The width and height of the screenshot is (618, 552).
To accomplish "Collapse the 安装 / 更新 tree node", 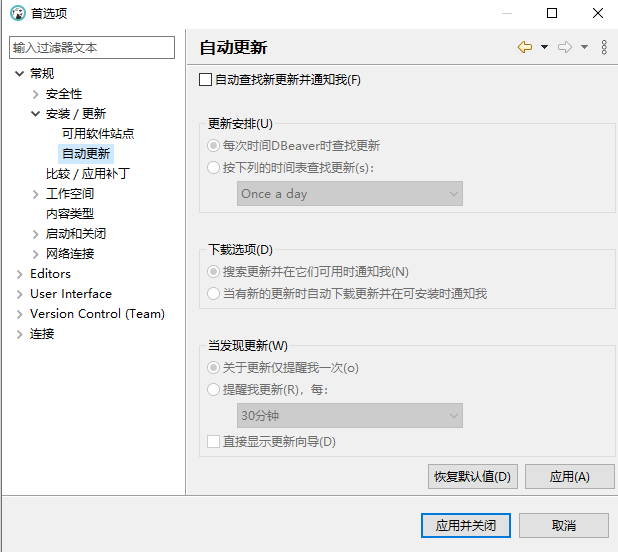I will (35, 114).
